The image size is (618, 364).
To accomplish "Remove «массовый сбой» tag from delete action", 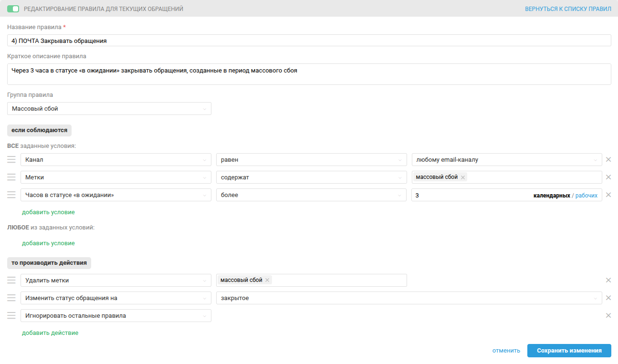I will 267,281.
